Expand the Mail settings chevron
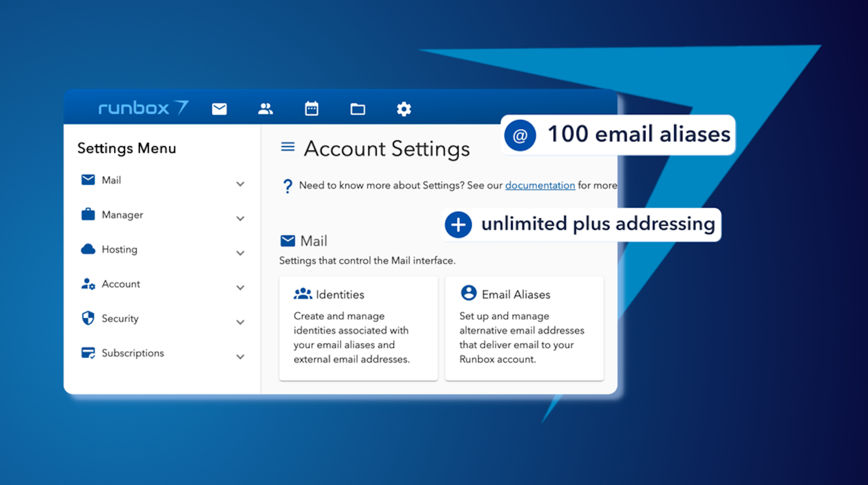The height and width of the screenshot is (485, 868). pyautogui.click(x=240, y=184)
